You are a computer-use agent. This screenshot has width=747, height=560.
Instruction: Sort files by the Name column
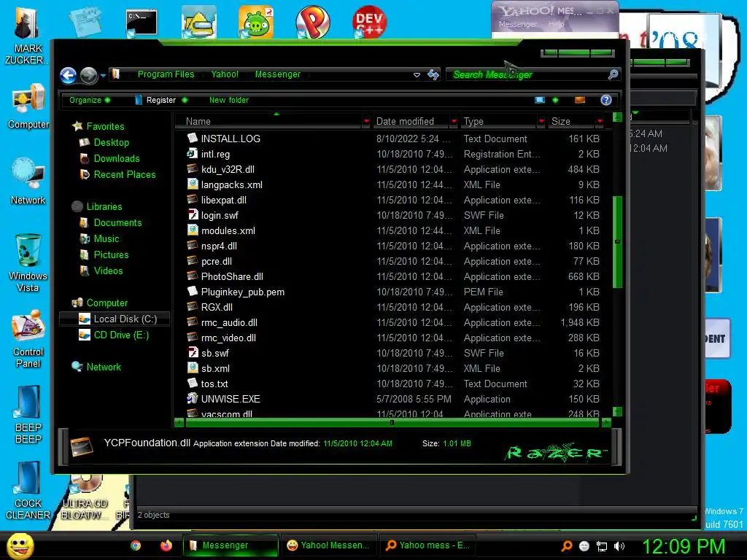click(269, 122)
